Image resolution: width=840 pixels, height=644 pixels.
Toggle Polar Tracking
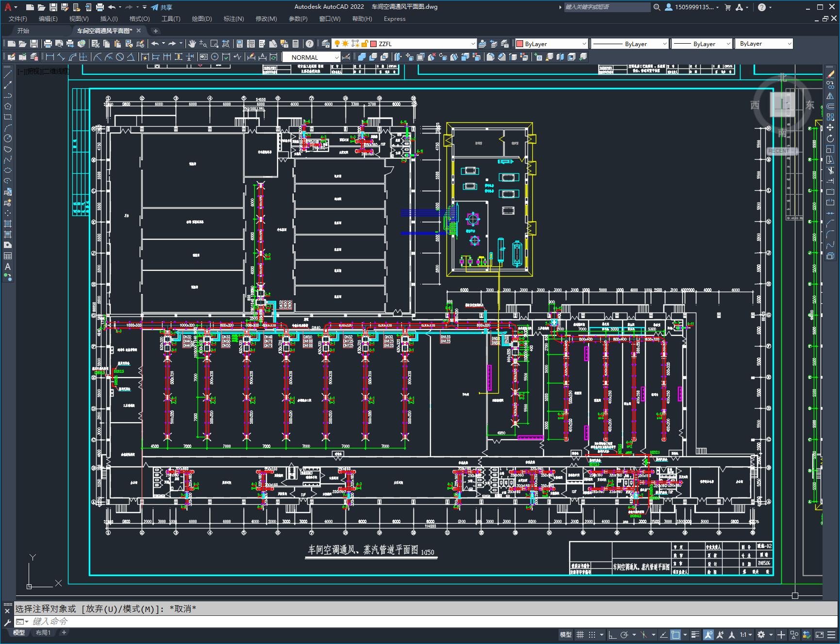tap(624, 634)
